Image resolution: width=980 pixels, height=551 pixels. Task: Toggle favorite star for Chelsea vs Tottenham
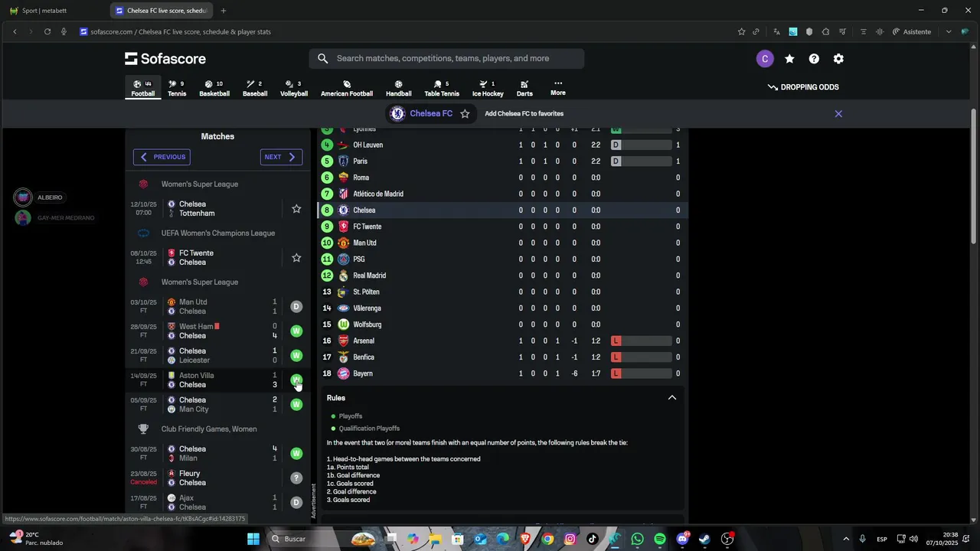(x=296, y=209)
